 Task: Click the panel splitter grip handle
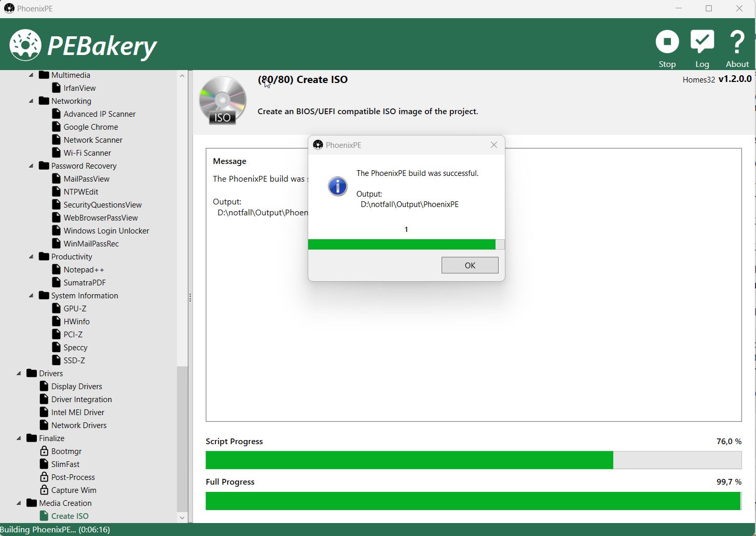[x=190, y=297]
